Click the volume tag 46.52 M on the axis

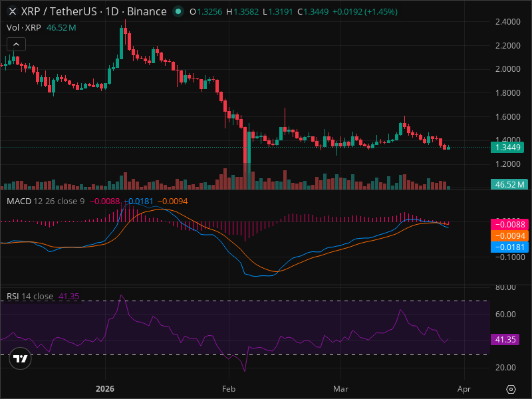(x=509, y=185)
